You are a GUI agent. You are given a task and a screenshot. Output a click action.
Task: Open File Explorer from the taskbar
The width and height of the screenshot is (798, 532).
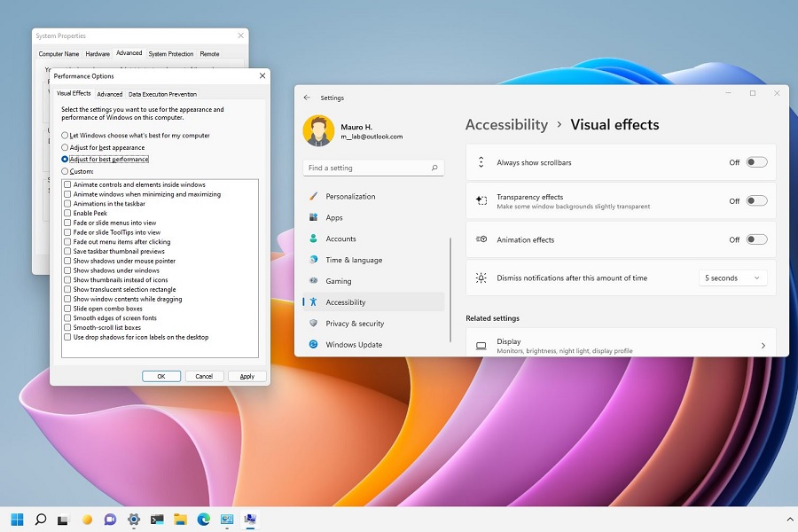coord(180,520)
